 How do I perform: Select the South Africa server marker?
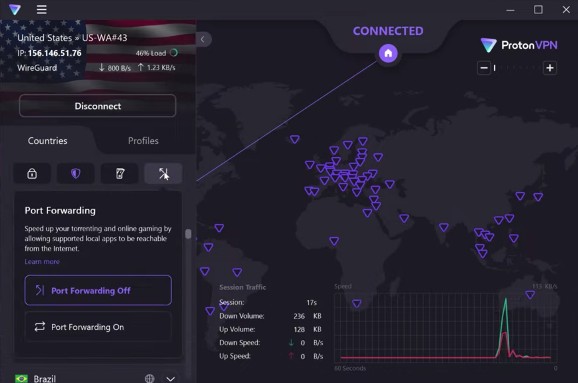point(356,303)
